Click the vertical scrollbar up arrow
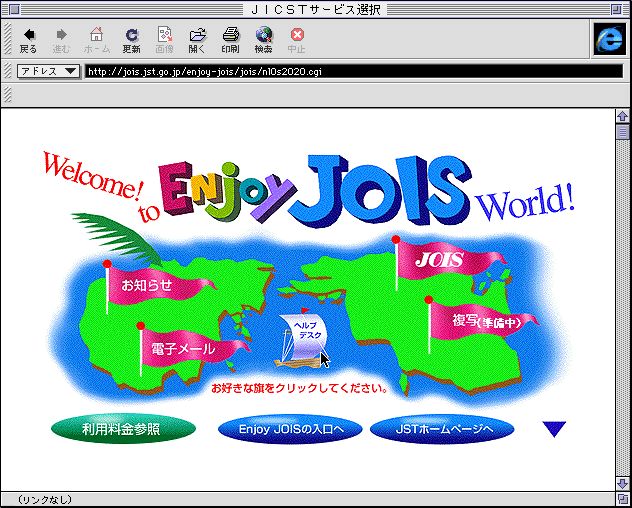Screen dimensions: 632x508 point(623,116)
